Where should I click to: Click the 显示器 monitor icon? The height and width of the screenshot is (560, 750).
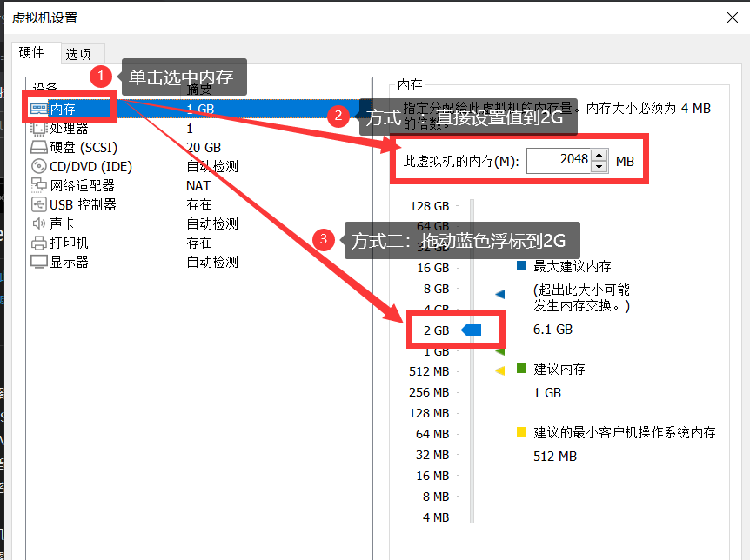point(39,262)
